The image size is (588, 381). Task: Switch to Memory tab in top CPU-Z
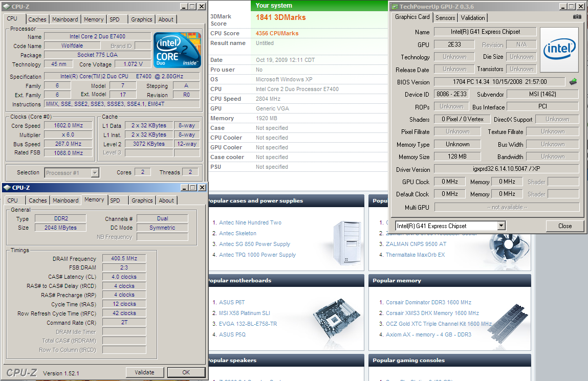click(94, 19)
